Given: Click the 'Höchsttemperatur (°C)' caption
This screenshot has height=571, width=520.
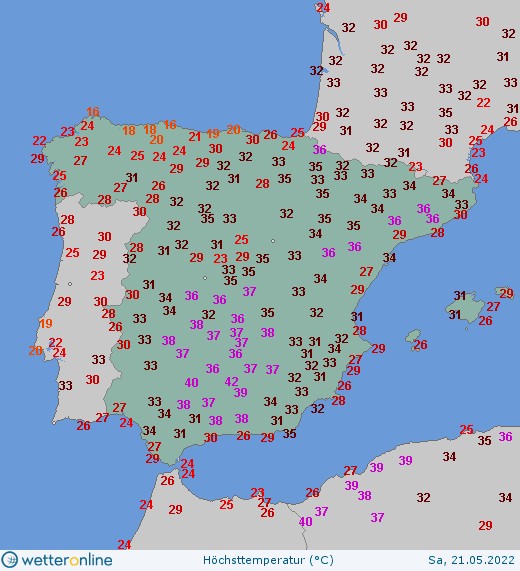Looking at the screenshot, I should [x=268, y=560].
